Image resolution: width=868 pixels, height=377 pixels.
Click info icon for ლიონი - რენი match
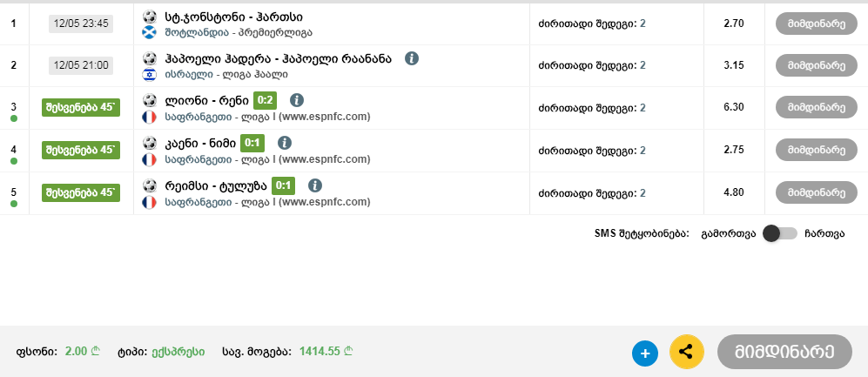tap(296, 100)
